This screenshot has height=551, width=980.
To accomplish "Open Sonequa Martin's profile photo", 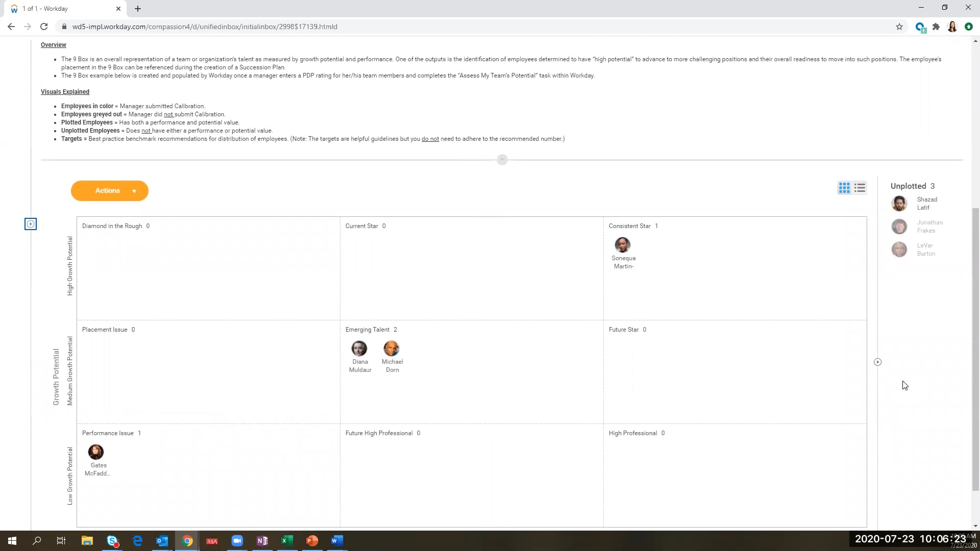I will (622, 245).
